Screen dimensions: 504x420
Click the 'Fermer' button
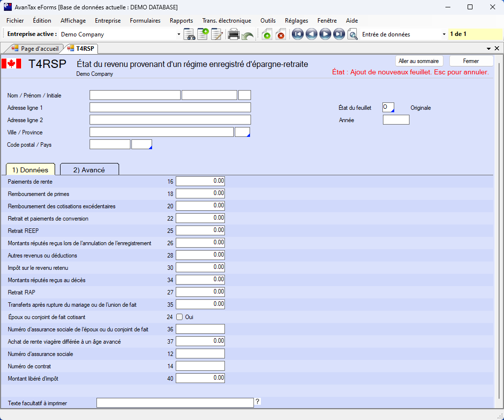[x=471, y=61]
